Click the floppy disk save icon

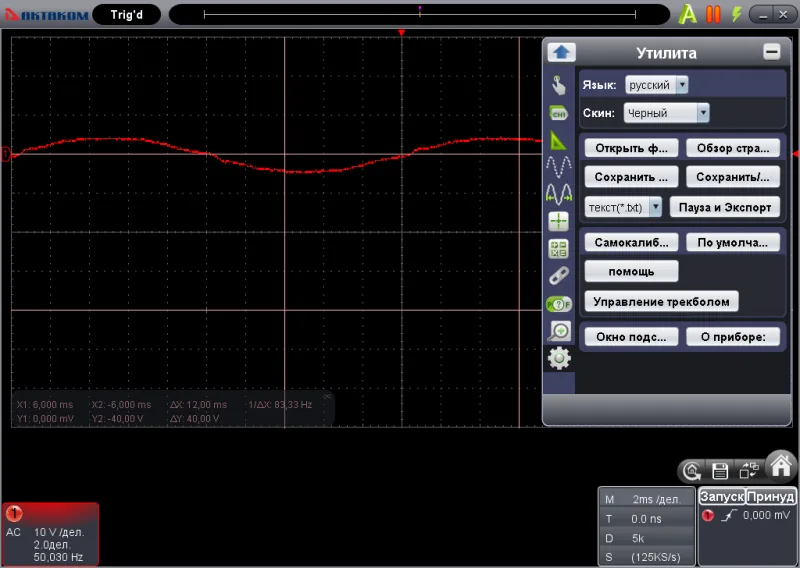click(720, 471)
